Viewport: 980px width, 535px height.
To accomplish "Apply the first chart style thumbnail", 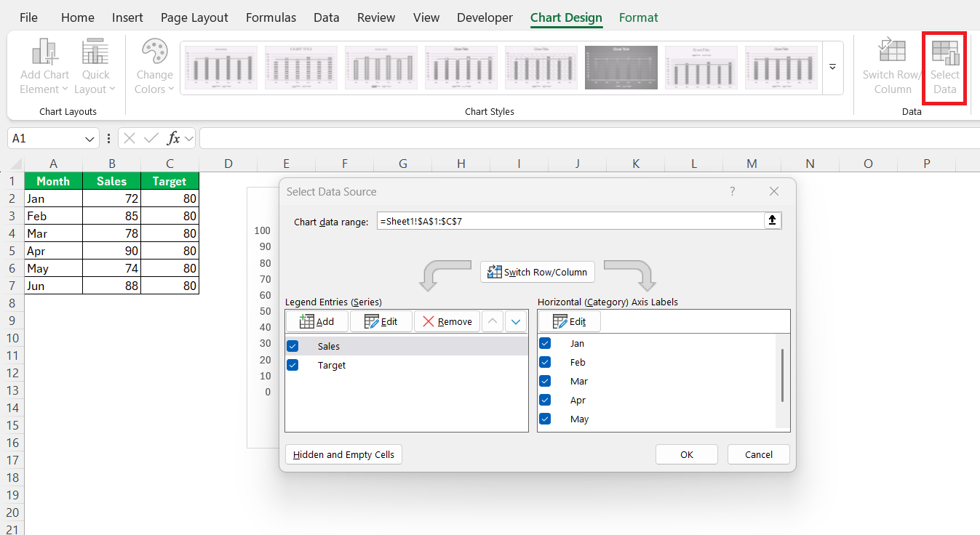I will [x=221, y=68].
